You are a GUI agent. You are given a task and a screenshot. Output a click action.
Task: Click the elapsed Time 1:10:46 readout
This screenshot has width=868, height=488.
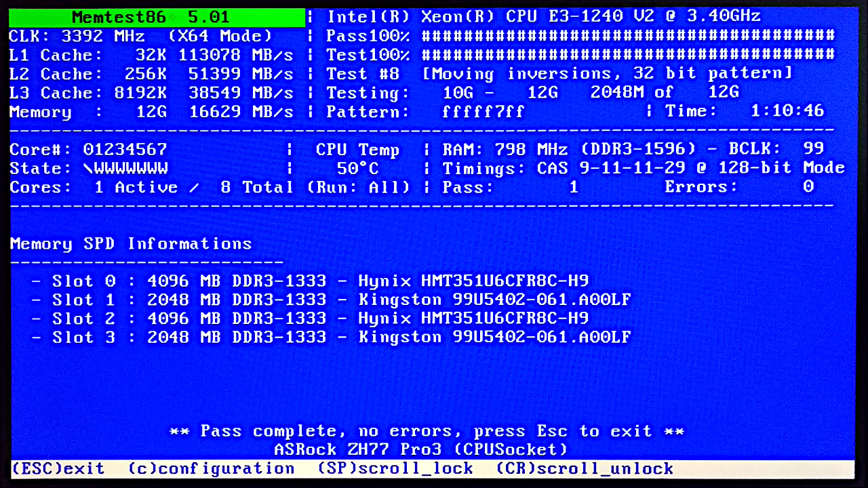[x=787, y=111]
